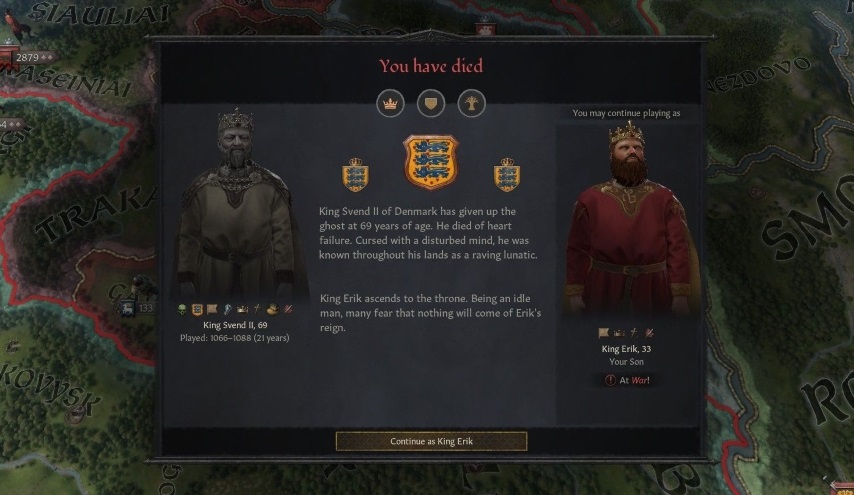
Task: Click the large Denmark coat of arms
Action: pos(431,162)
